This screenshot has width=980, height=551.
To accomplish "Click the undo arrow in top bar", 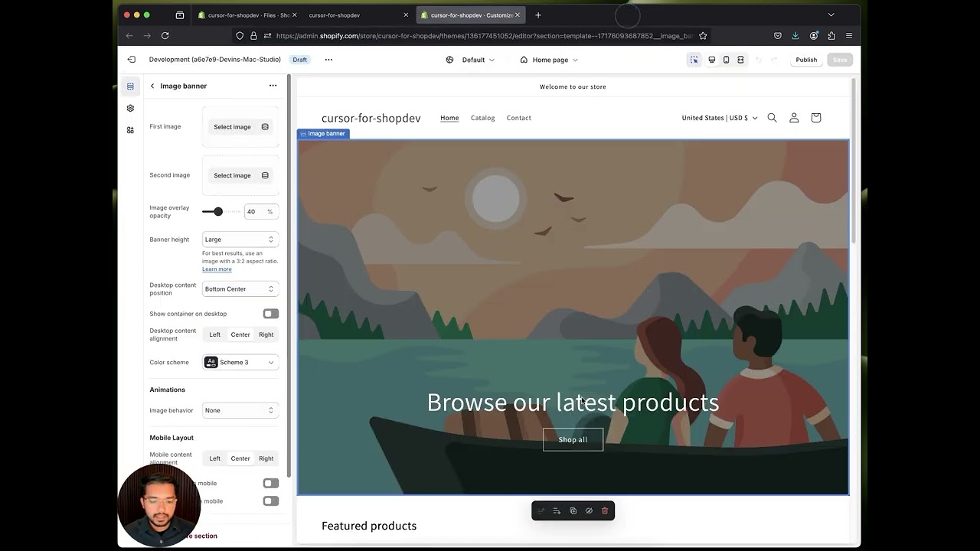I will (x=759, y=60).
